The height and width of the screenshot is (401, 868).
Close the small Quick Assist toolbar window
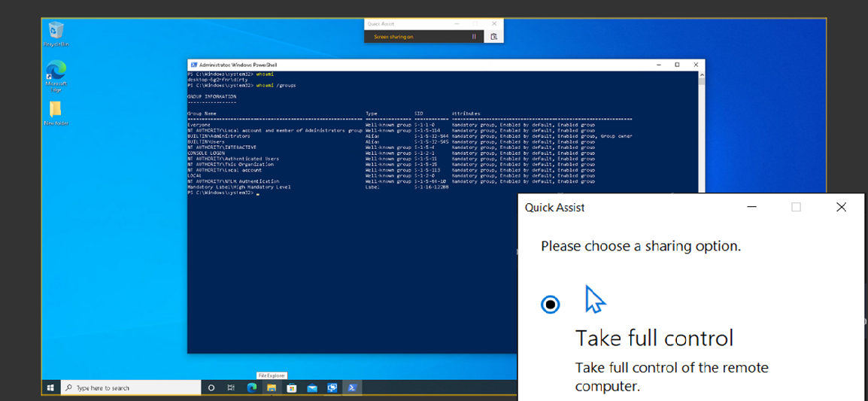click(x=494, y=24)
